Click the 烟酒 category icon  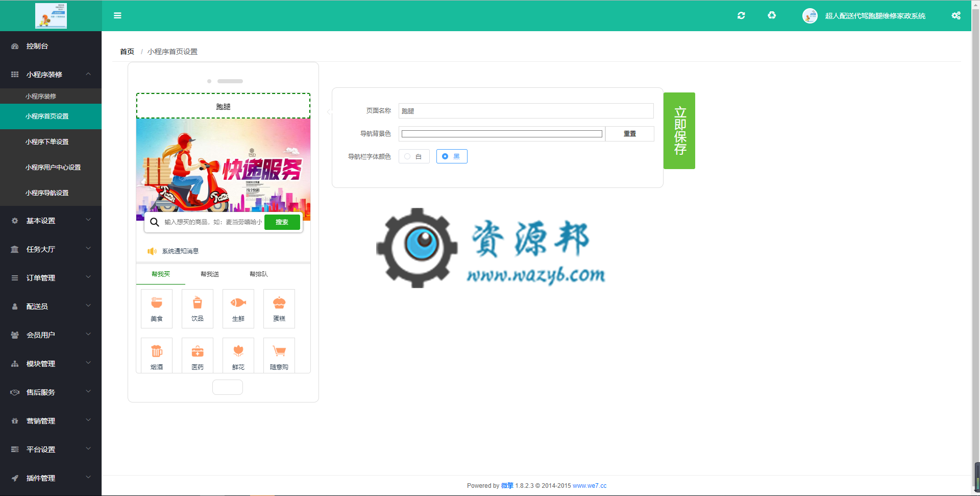pos(157,351)
